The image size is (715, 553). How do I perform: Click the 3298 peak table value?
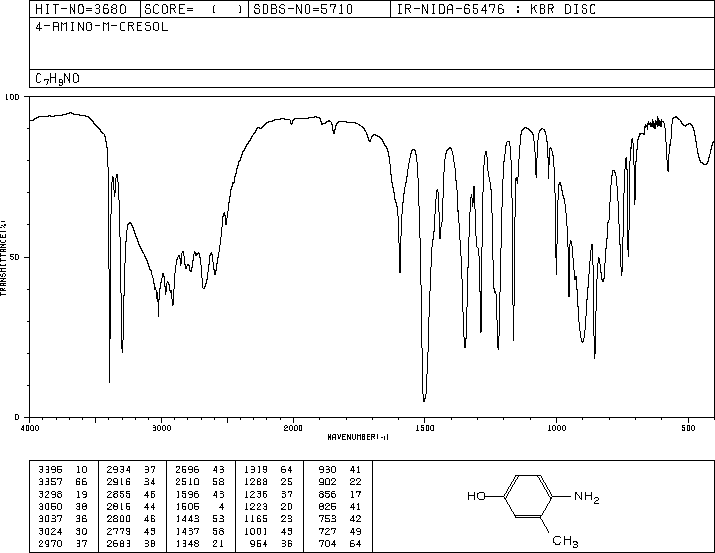pyautogui.click(x=50, y=494)
